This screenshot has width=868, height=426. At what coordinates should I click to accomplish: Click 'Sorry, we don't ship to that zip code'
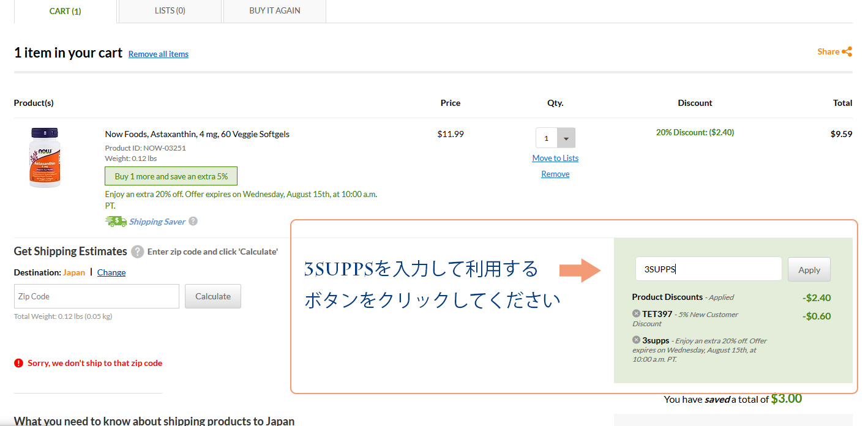click(95, 363)
